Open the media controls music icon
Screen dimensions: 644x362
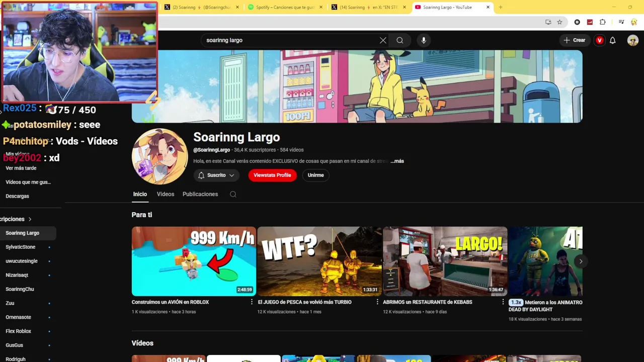621,22
